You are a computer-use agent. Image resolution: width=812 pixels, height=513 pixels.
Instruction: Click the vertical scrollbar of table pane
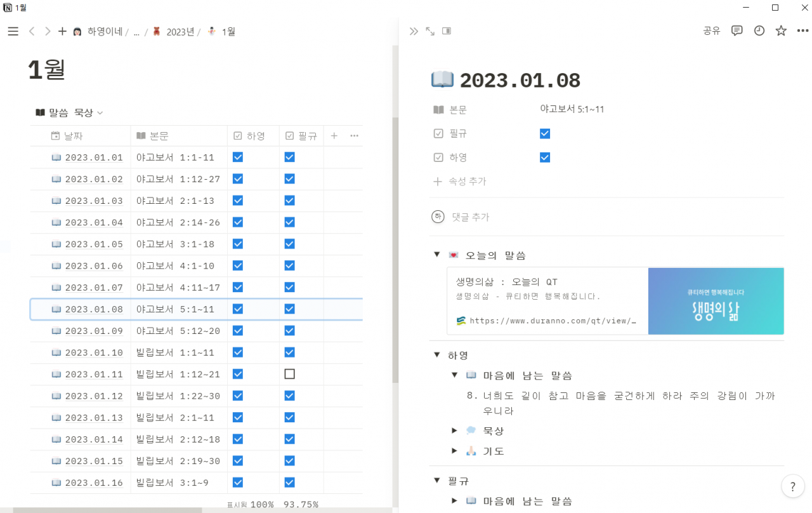point(395,250)
